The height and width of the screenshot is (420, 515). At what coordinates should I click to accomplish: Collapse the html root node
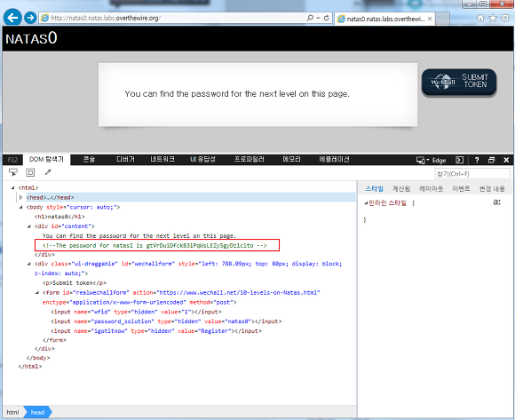(12, 188)
